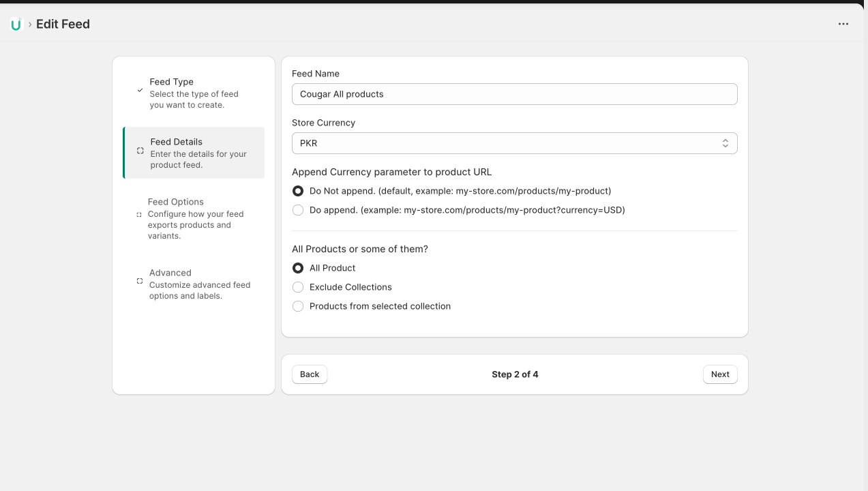
Task: Click the U app logo icon
Action: tap(15, 24)
